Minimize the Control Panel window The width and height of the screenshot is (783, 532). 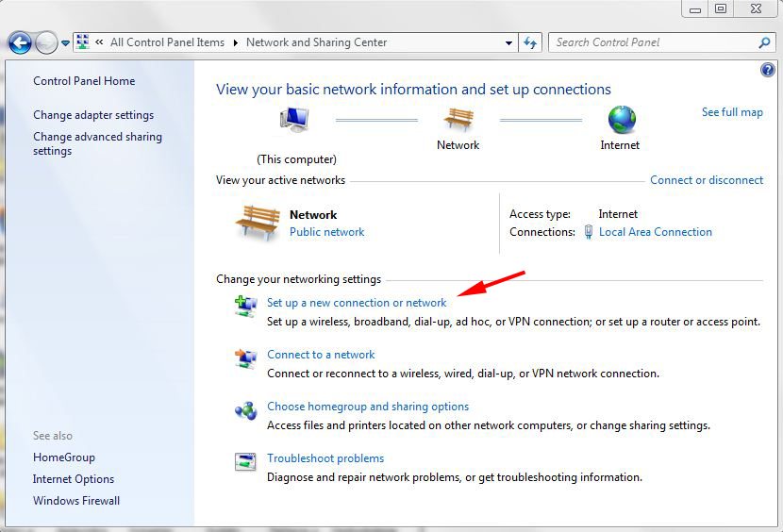[695, 9]
